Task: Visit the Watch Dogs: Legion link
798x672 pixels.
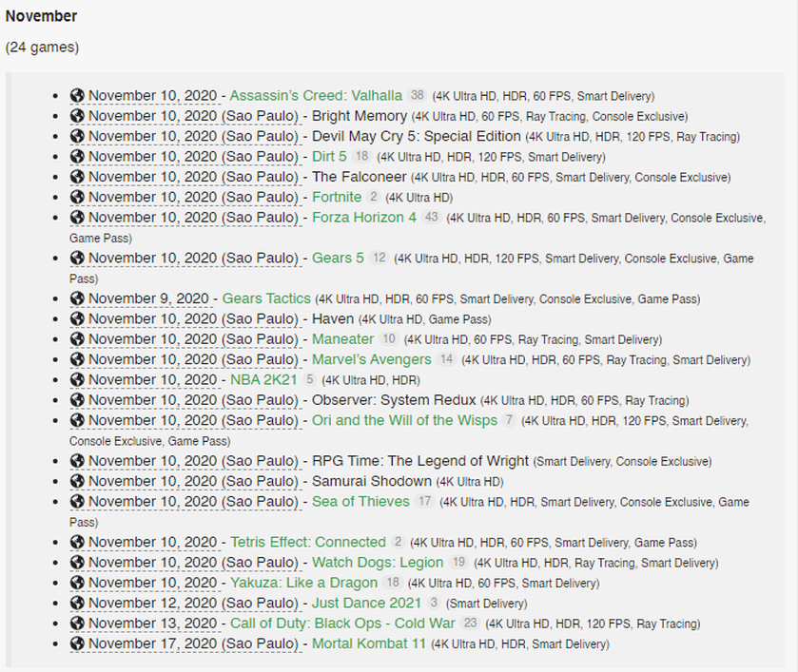Action: pos(378,563)
